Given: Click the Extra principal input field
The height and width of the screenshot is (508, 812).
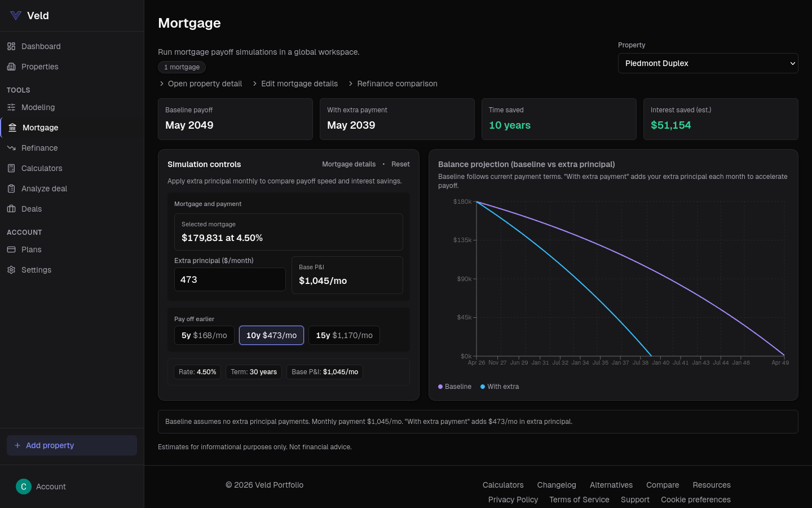Looking at the screenshot, I should [x=230, y=279].
